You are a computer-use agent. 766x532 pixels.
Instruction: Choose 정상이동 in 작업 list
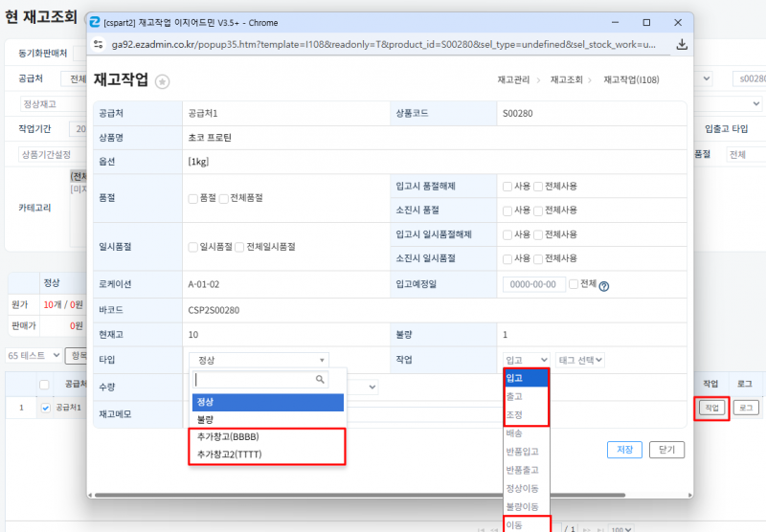tap(526, 489)
